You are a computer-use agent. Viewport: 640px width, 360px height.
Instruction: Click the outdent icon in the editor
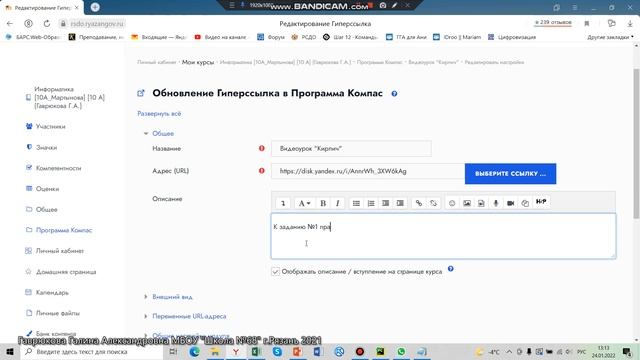tap(386, 203)
